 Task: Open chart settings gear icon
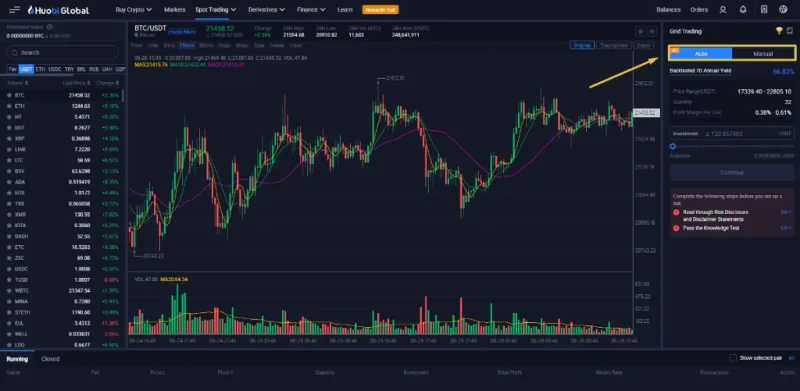click(x=652, y=32)
